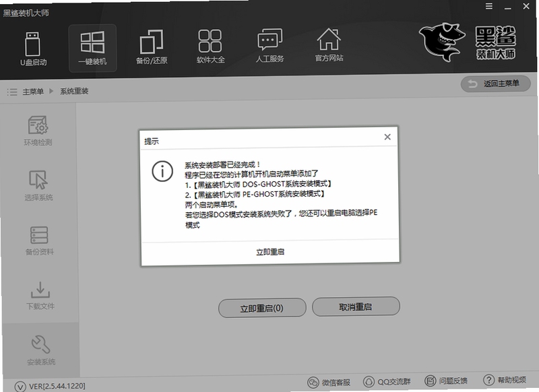Viewport: 539px width, 392px height.
Task: Click the breadcrumb list icon
Action: [12, 92]
